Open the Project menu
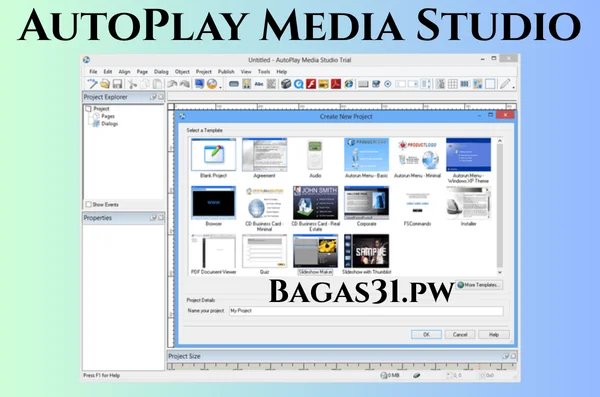The image size is (600, 397). (x=204, y=72)
